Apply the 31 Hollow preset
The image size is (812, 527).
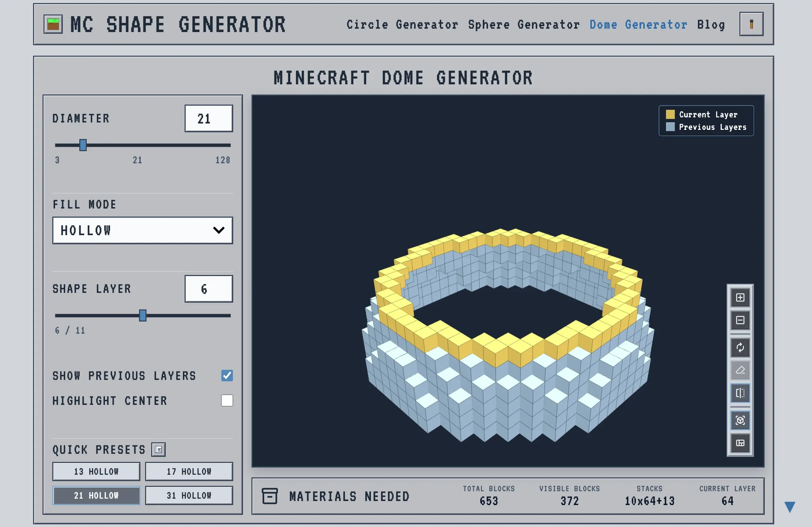pos(189,495)
